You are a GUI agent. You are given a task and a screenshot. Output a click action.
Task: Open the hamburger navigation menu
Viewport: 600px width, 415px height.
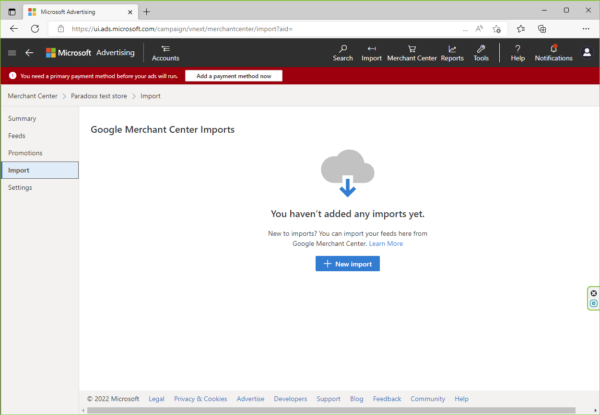pos(11,52)
